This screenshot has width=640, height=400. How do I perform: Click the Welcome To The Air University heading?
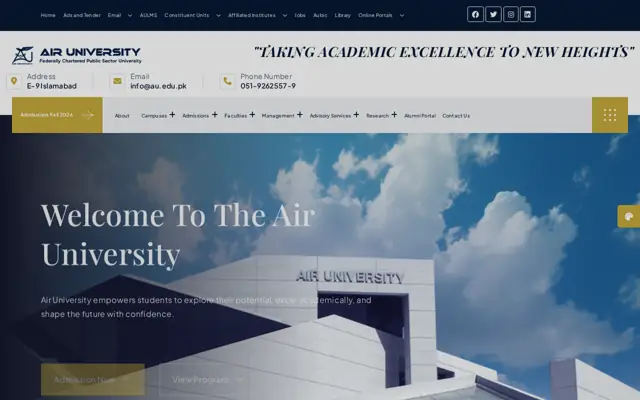pos(178,235)
